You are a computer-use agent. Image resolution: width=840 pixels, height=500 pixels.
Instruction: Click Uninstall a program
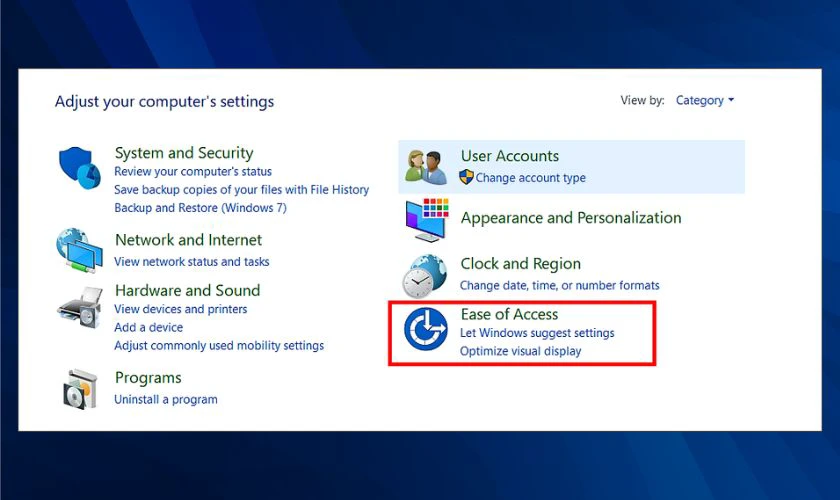[166, 399]
